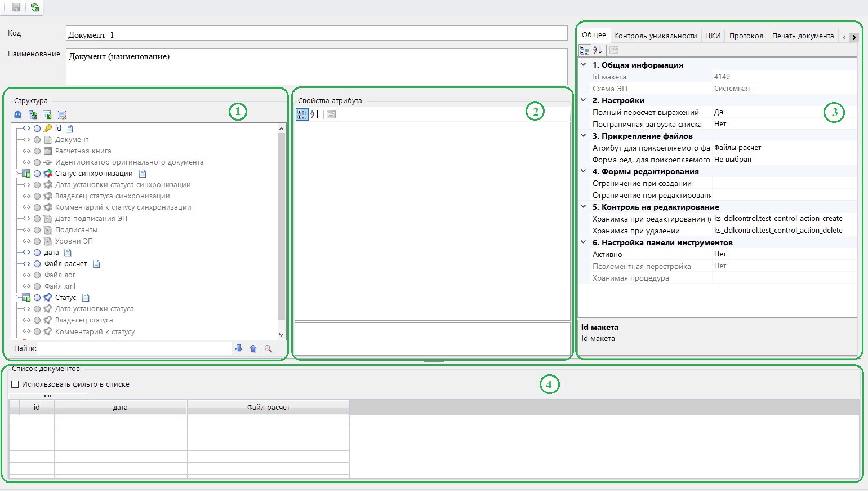Toggle the circle marker next to 'Файл расчет'
The width and height of the screenshot is (868, 491).
tap(37, 264)
